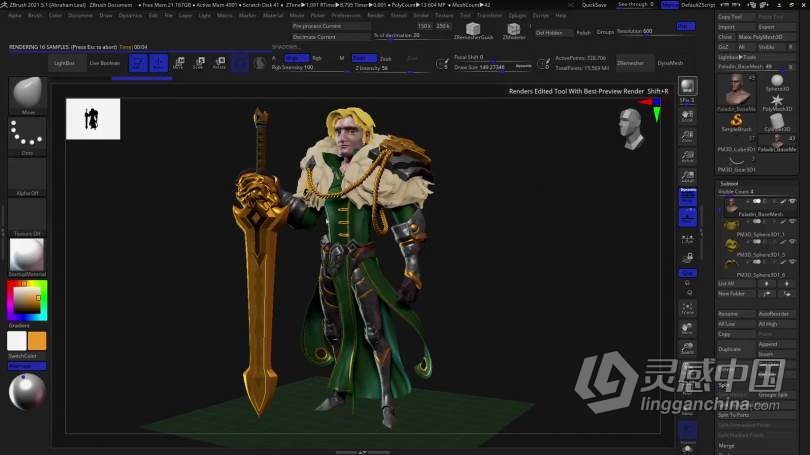The width and height of the screenshot is (810, 455).
Task: Toggle the Floor grid button
Action: coord(688,217)
